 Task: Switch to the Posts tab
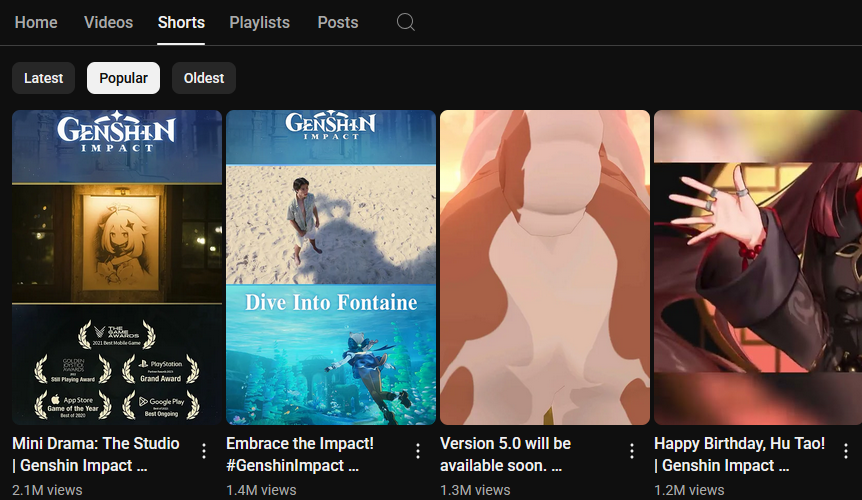click(x=338, y=23)
